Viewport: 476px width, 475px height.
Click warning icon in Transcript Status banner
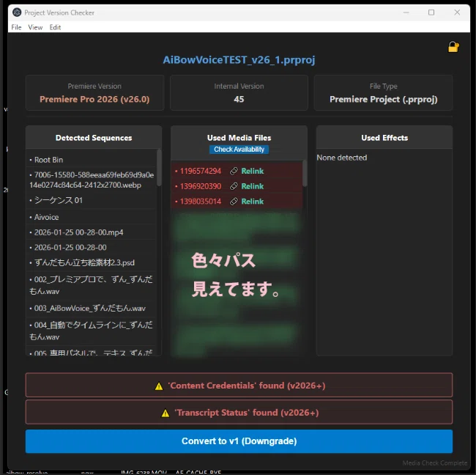tap(166, 413)
